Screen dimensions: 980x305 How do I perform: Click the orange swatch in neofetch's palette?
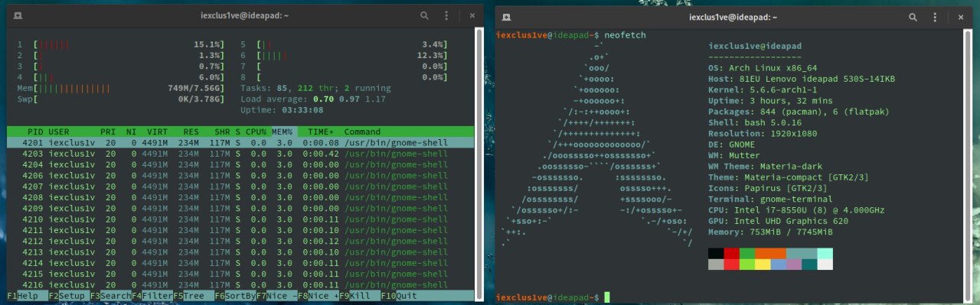770,253
